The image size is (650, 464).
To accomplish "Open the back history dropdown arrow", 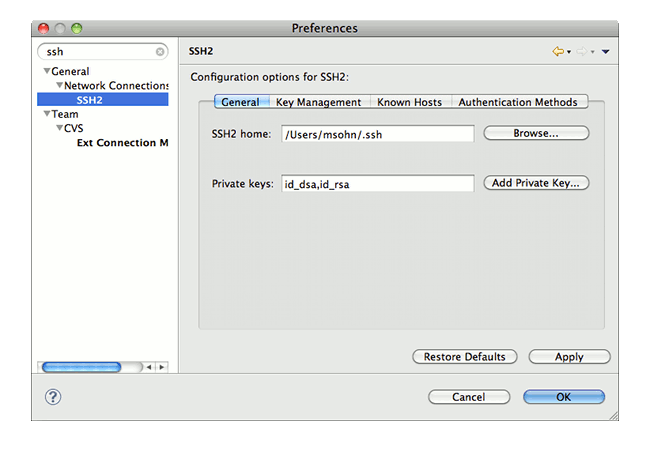I will [x=569, y=52].
